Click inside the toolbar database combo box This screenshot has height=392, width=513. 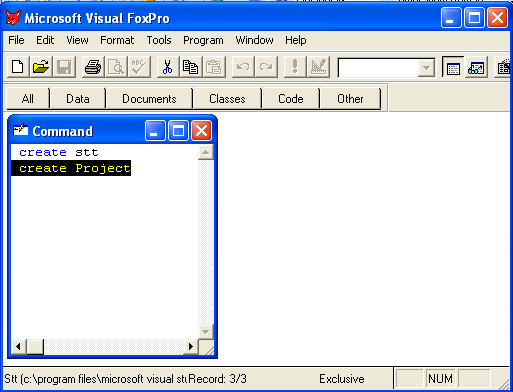pos(379,68)
